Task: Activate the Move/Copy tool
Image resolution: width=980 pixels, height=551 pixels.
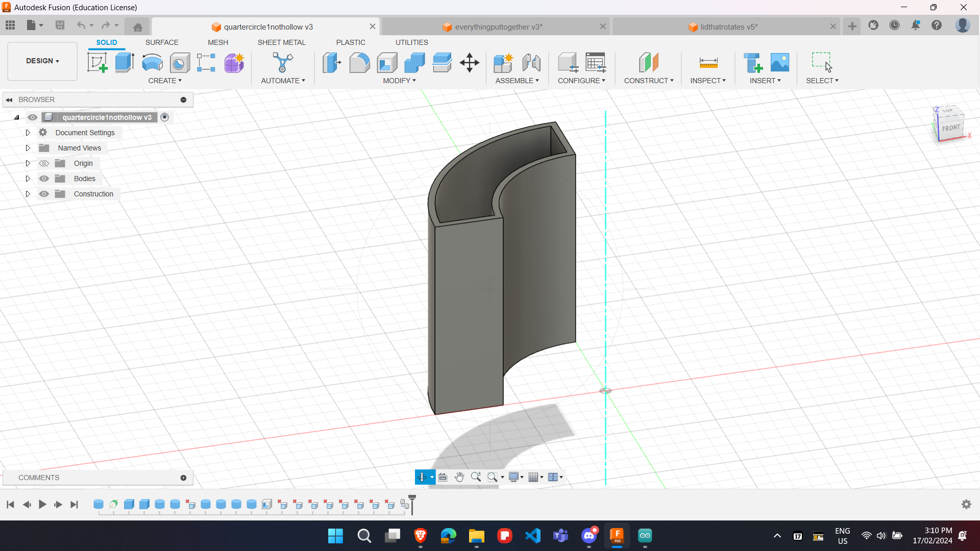Action: point(469,63)
